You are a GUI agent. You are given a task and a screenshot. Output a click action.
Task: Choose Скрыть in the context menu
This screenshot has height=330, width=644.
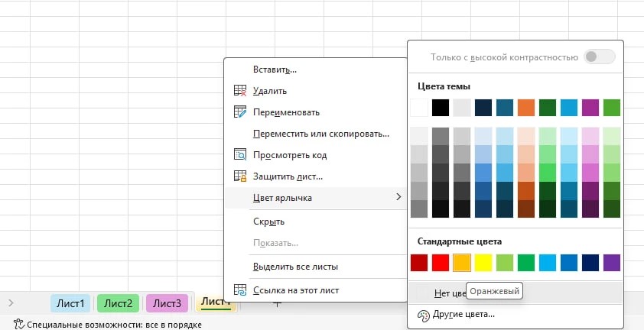(x=268, y=222)
